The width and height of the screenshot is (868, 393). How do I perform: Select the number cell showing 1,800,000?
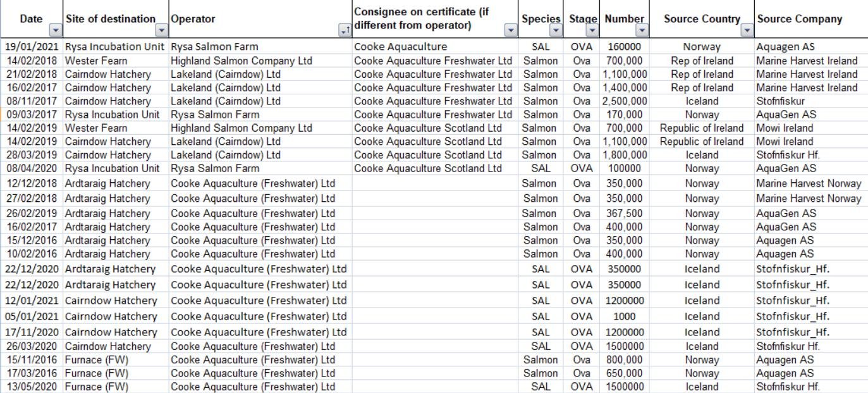coord(625,155)
